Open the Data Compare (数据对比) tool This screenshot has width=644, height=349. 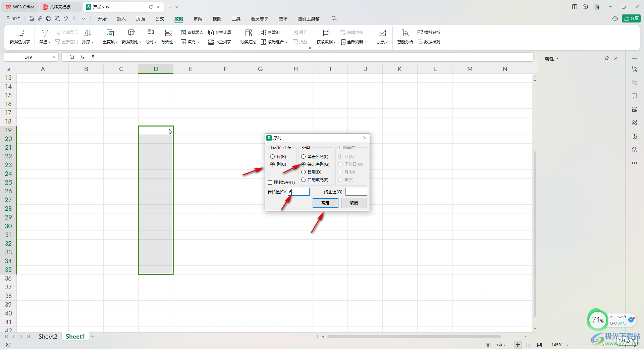[131, 37]
